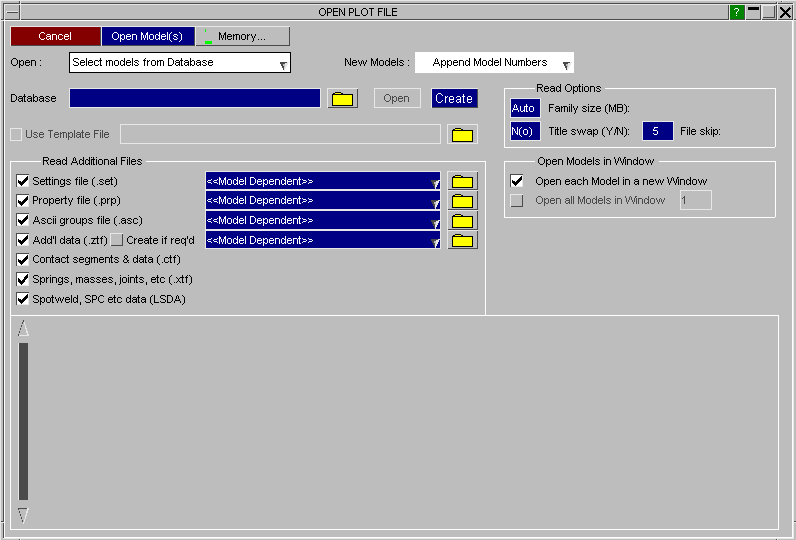Uncheck the Settings file (.set) checkbox

tap(23, 181)
